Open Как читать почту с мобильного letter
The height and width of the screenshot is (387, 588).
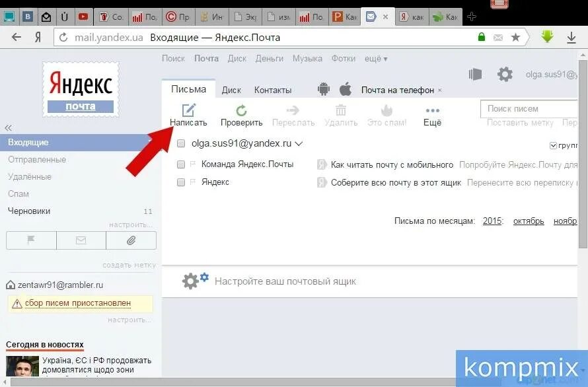pos(392,165)
